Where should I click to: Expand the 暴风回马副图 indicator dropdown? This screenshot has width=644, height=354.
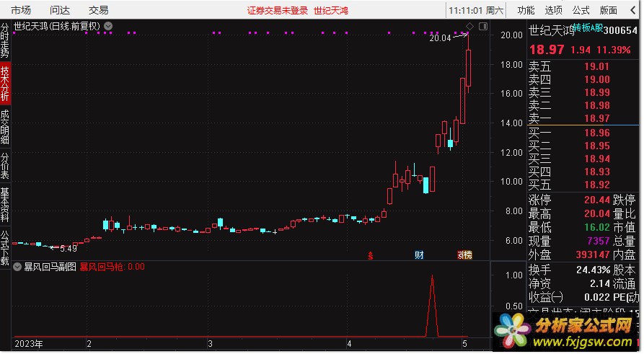click(17, 267)
